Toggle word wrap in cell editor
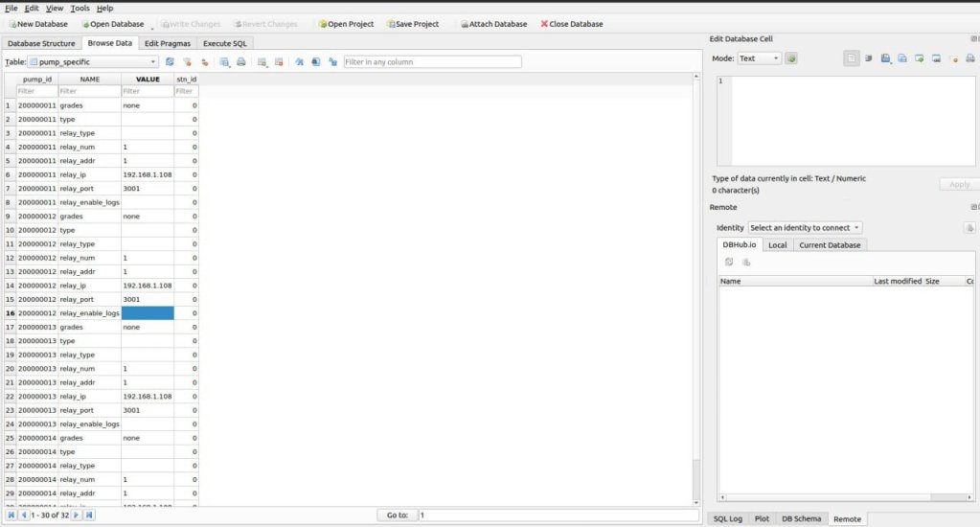980x527 pixels. point(868,58)
